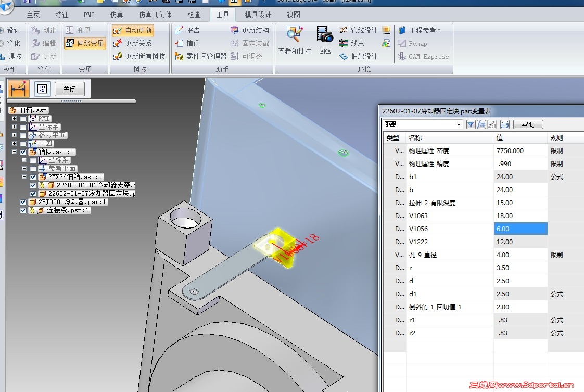Click the 帮助 button in 变量表
Screen dimensions: 584x392
coord(528,124)
